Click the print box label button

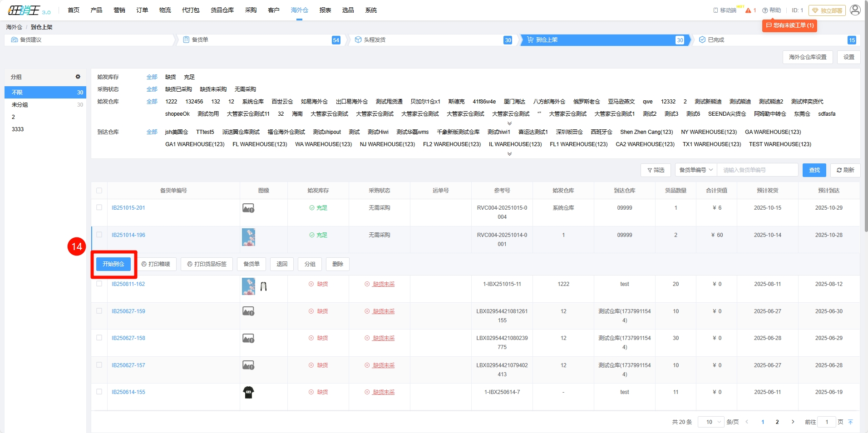[x=156, y=264]
